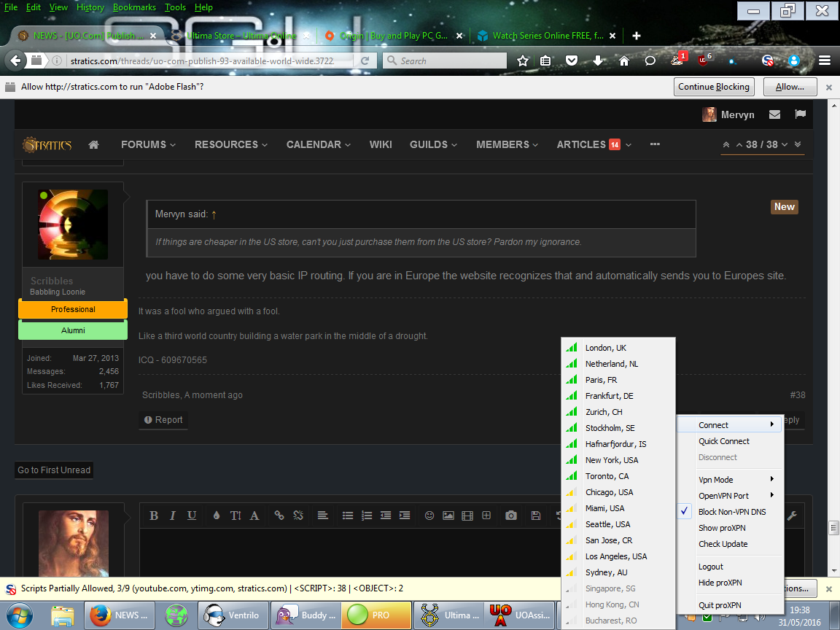This screenshot has height=630, width=840.
Task: Report the post by Scribbles
Action: pyautogui.click(x=163, y=420)
